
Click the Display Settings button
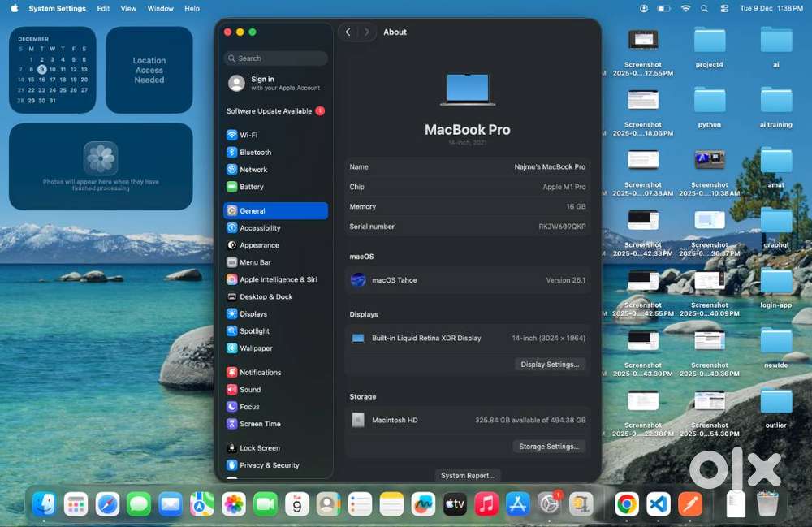click(550, 364)
